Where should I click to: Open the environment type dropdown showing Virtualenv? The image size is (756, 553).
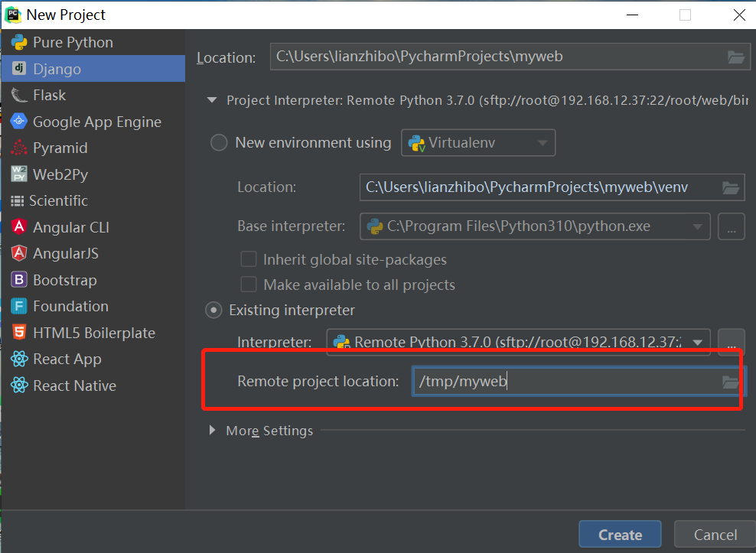coord(477,142)
